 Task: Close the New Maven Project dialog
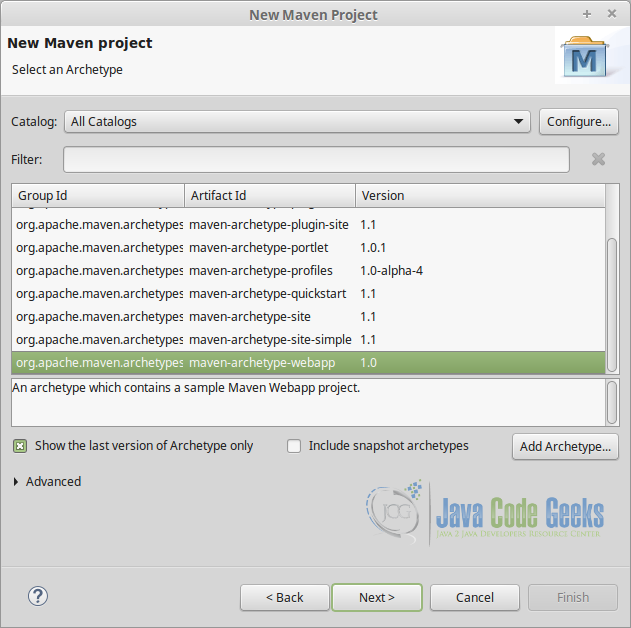[612, 14]
